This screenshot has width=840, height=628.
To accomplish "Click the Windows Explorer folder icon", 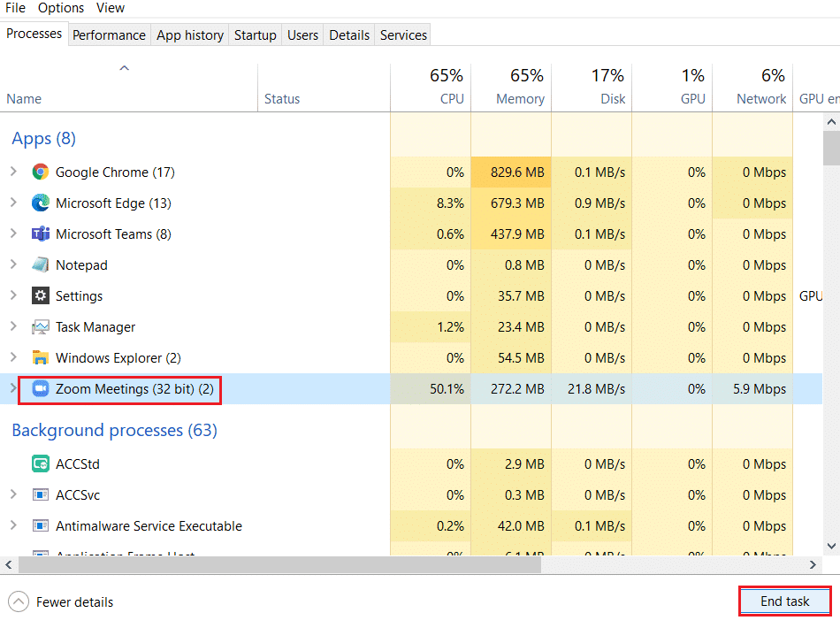I will pyautogui.click(x=41, y=357).
